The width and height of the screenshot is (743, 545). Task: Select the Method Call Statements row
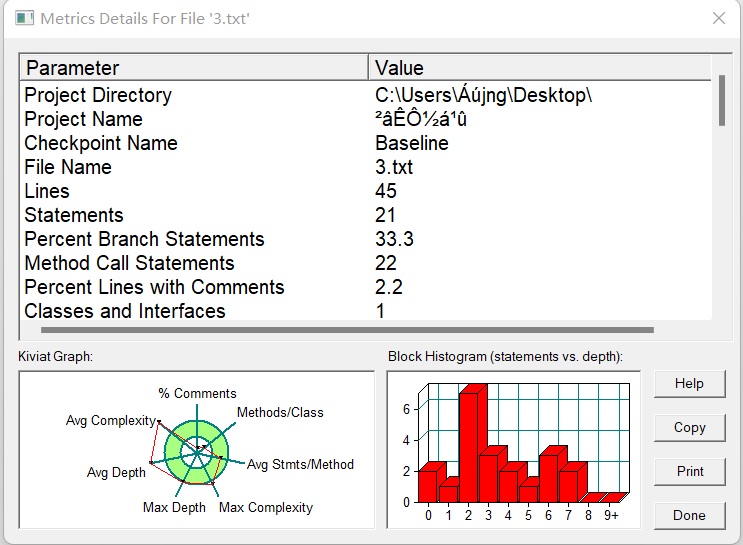coord(365,263)
